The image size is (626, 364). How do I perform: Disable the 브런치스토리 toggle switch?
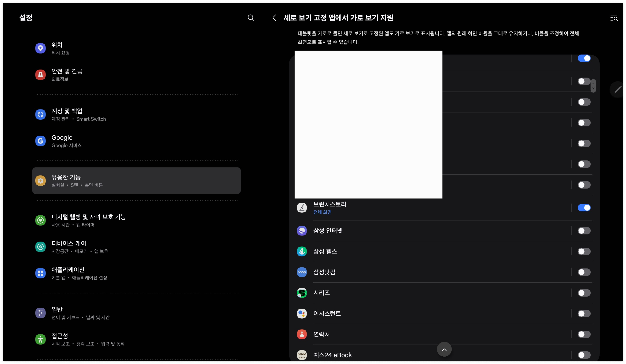coord(584,208)
